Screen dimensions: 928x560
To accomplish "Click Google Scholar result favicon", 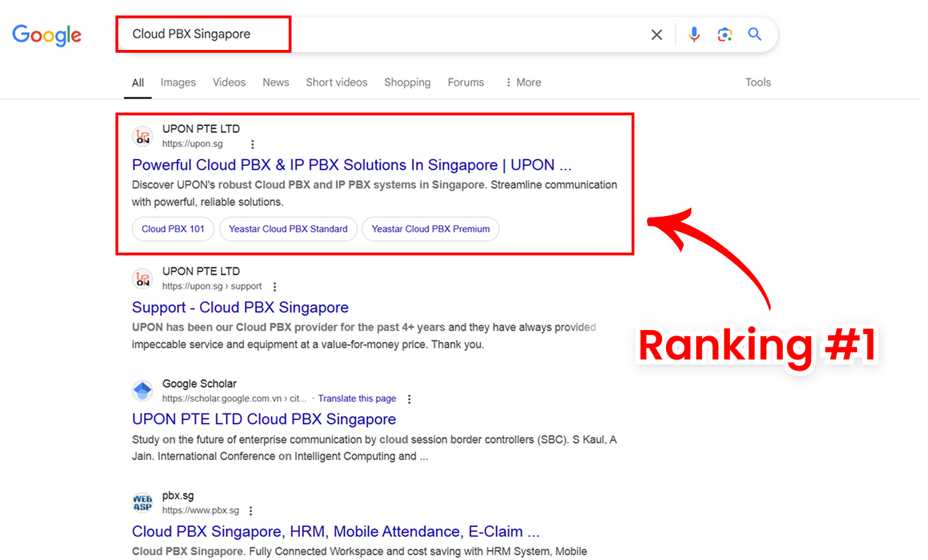I will (x=143, y=391).
